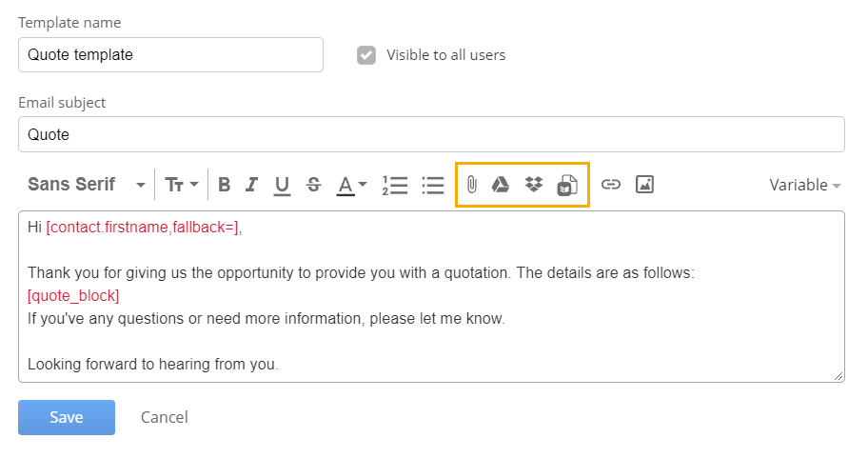Click the Save button
Screen dimensions: 868x458
pos(67,418)
